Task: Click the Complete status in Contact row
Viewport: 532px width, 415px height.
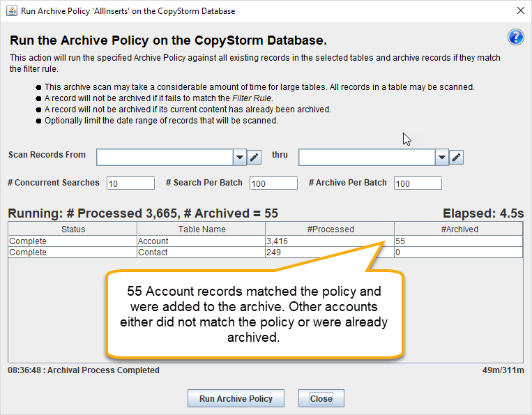Action: 73,252
